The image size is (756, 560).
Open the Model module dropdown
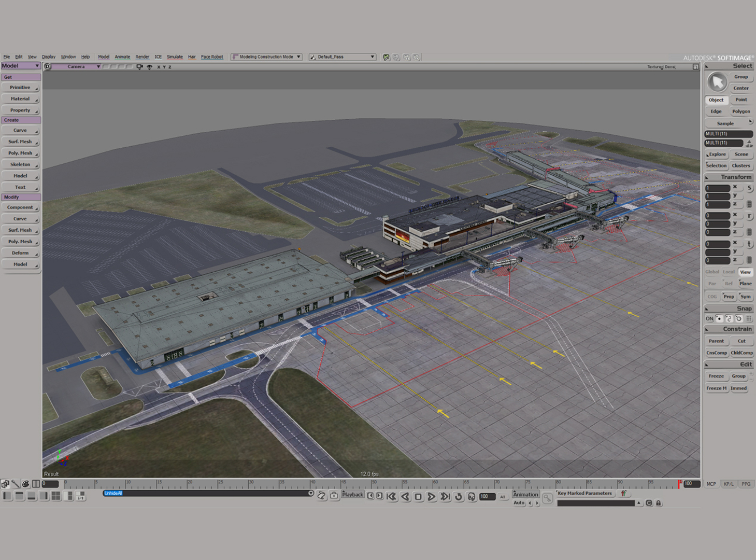click(21, 66)
